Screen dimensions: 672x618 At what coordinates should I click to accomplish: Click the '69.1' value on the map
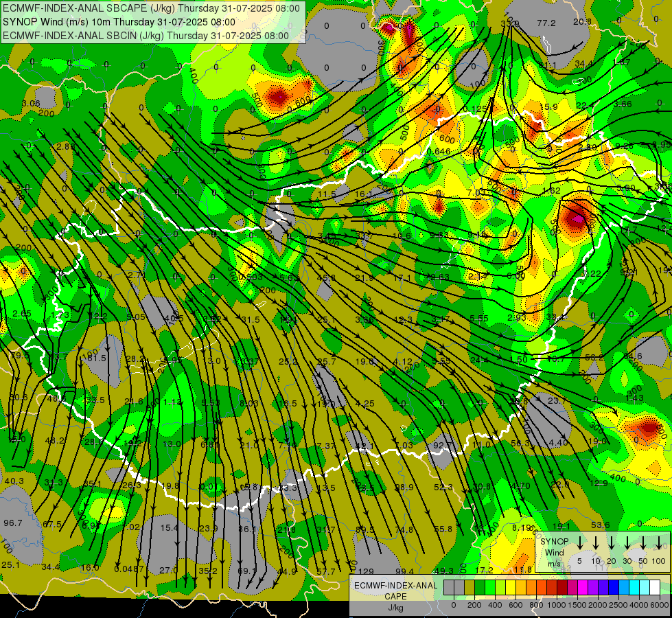[x=246, y=571]
